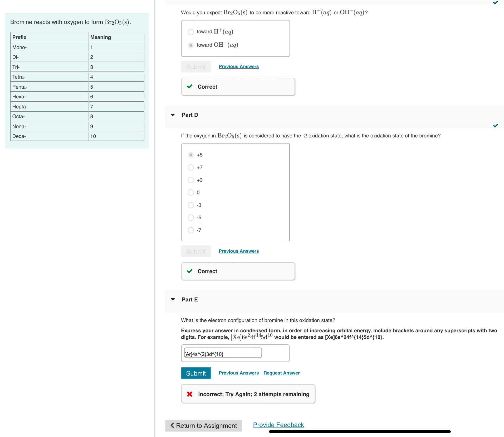The width and height of the screenshot is (504, 437).
Task: Choose the 0 oxidation state option
Action: (191, 193)
